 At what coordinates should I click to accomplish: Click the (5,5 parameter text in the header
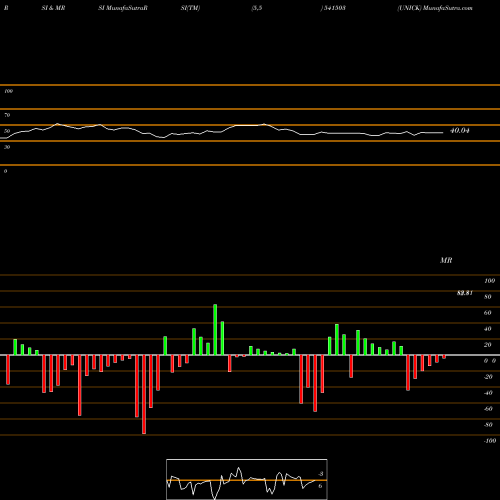(x=257, y=8)
